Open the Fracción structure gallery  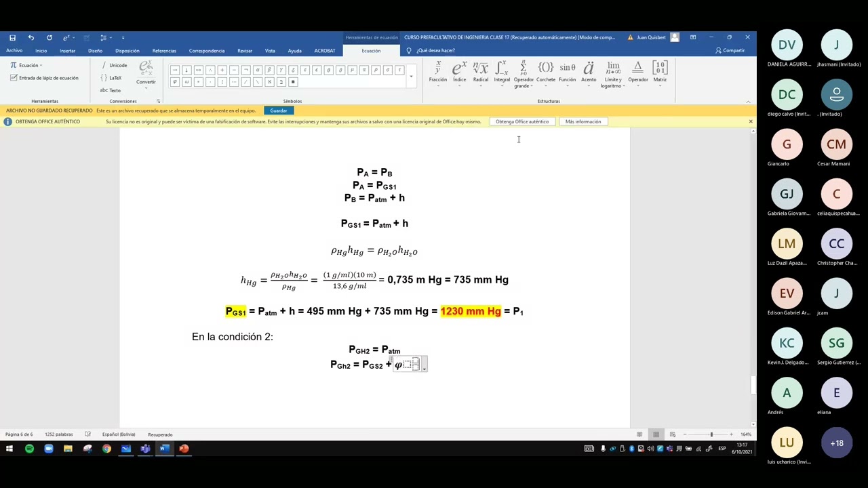point(437,74)
